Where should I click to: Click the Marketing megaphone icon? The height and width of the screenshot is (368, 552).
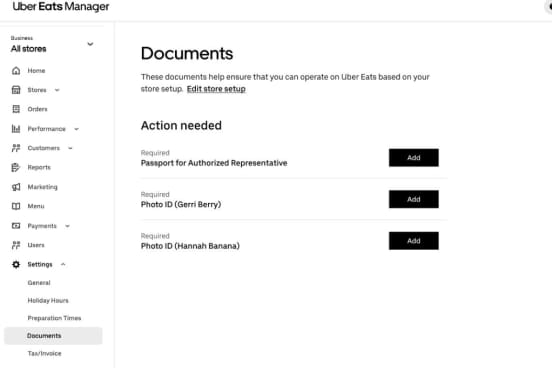16,187
